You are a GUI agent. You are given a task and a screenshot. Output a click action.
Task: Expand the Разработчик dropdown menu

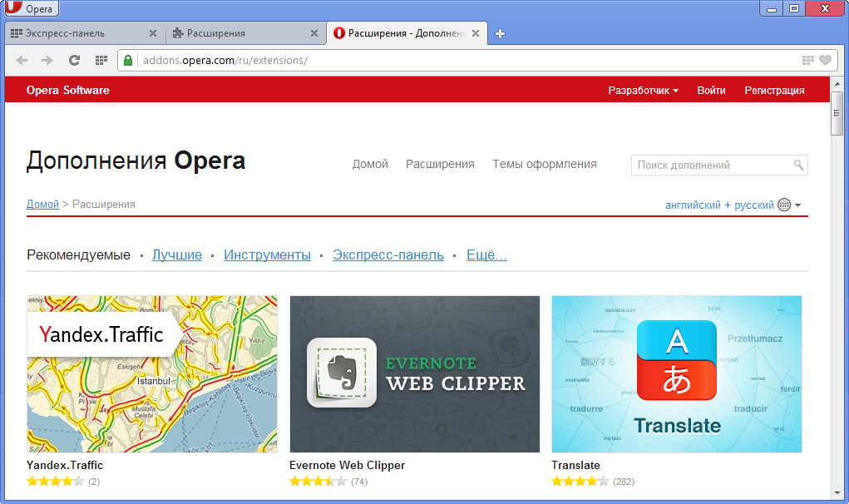coord(643,91)
